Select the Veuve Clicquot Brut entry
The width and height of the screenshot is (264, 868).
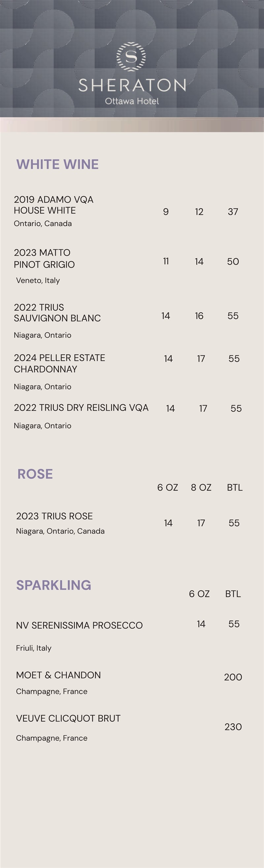[x=68, y=718]
